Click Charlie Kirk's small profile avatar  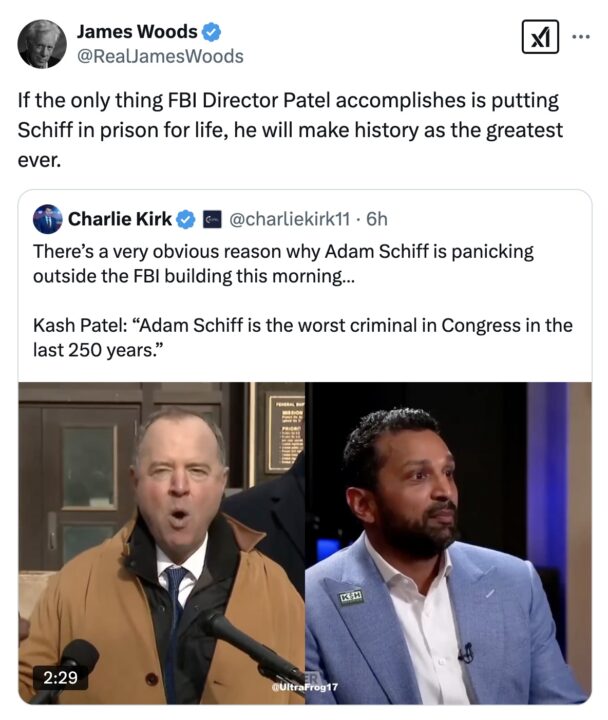point(47,219)
